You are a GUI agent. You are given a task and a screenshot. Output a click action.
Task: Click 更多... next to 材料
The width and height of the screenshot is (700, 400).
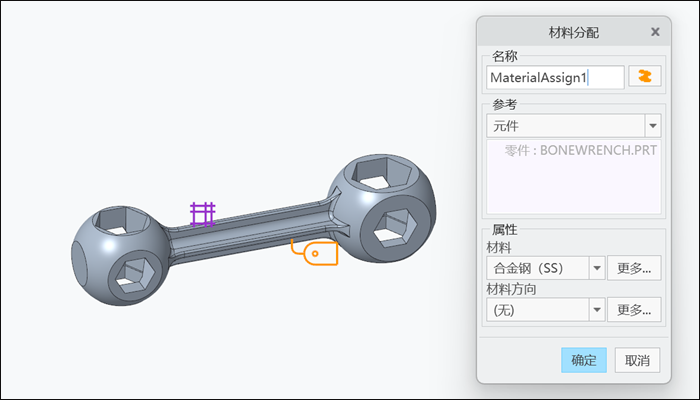634,268
